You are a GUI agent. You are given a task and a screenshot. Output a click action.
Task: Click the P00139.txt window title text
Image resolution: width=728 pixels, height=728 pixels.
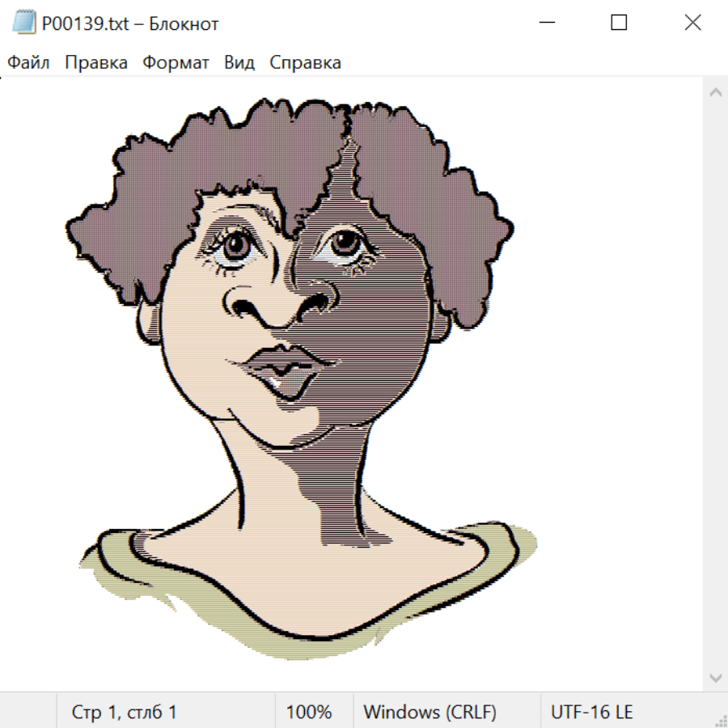[x=130, y=24]
